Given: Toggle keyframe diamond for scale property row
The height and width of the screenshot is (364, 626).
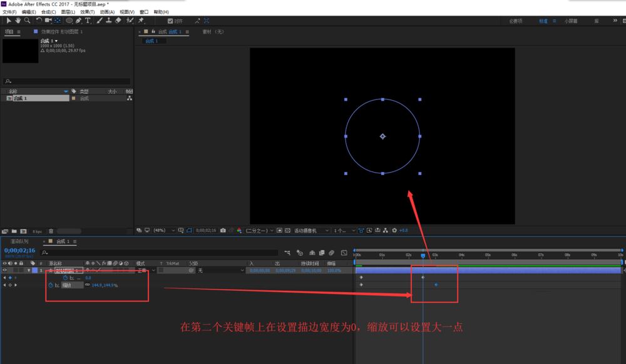Looking at the screenshot, I should 10,285.
